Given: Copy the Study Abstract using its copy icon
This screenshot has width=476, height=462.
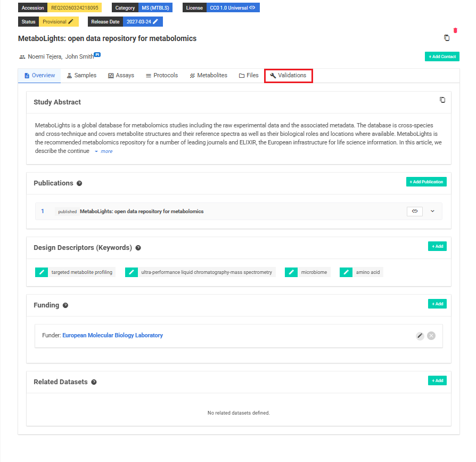Looking at the screenshot, I should [442, 100].
